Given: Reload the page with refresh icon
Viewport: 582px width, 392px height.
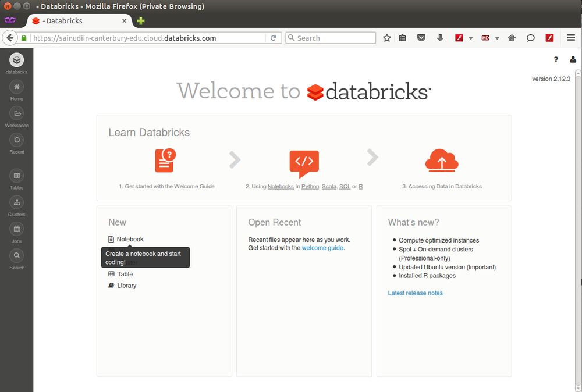Looking at the screenshot, I should tap(274, 38).
